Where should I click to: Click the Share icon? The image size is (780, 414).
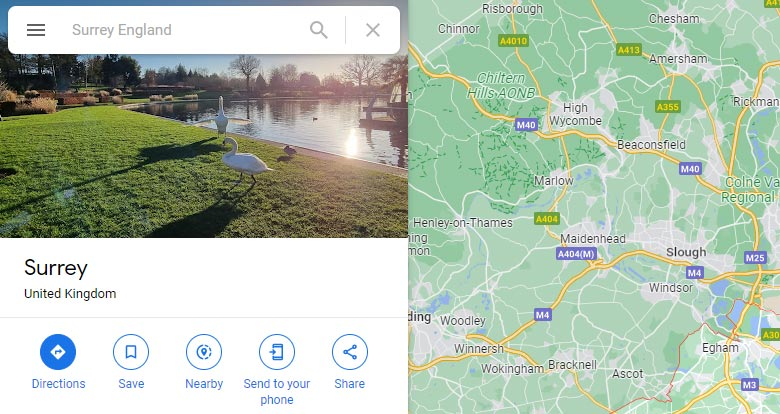coord(350,352)
